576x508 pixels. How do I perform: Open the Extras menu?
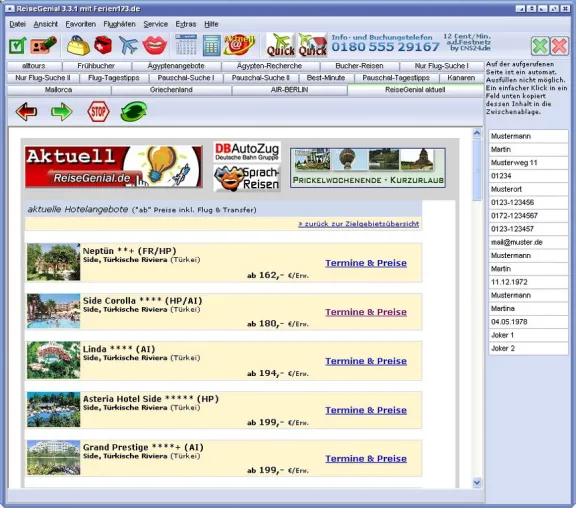186,24
